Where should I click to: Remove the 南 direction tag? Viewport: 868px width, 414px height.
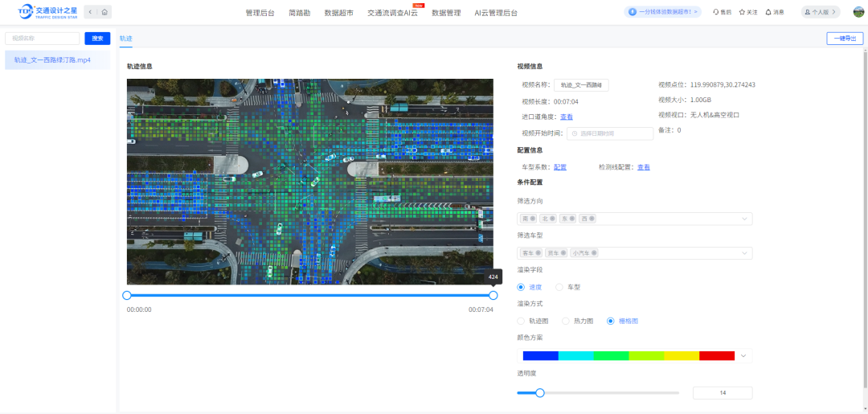[533, 219]
